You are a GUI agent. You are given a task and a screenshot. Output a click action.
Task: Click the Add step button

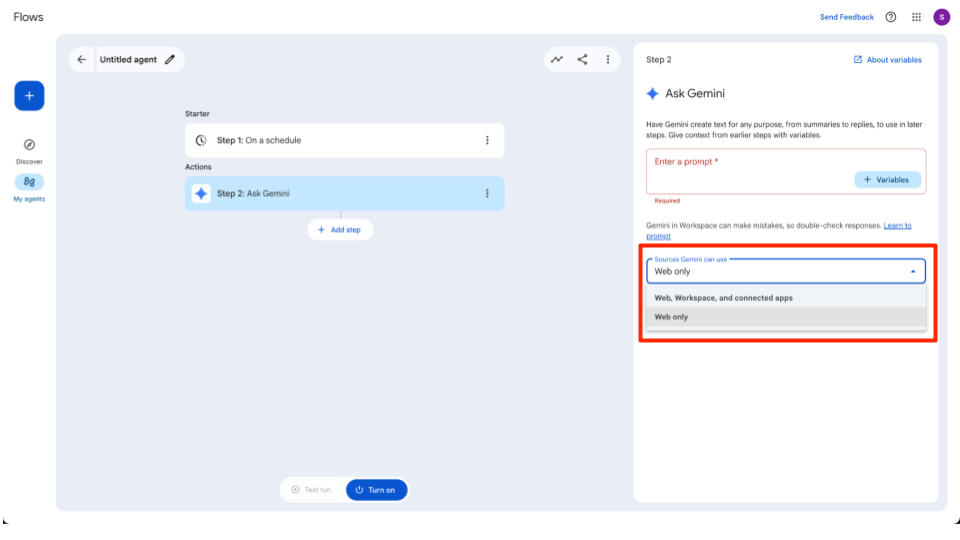point(340,230)
